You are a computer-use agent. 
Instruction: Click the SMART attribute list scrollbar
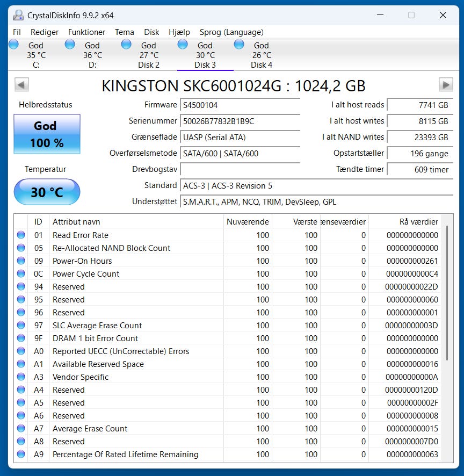click(x=447, y=293)
